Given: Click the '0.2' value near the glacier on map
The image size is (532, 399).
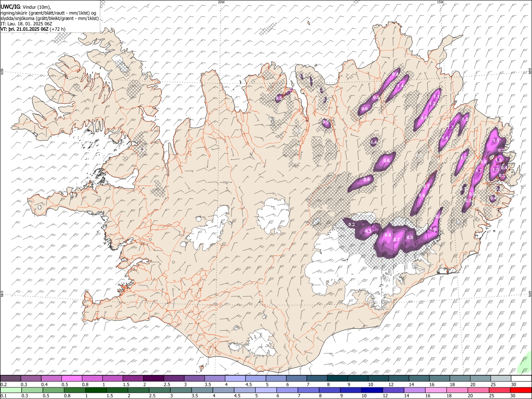Looking at the screenshot, I should 352,224.
